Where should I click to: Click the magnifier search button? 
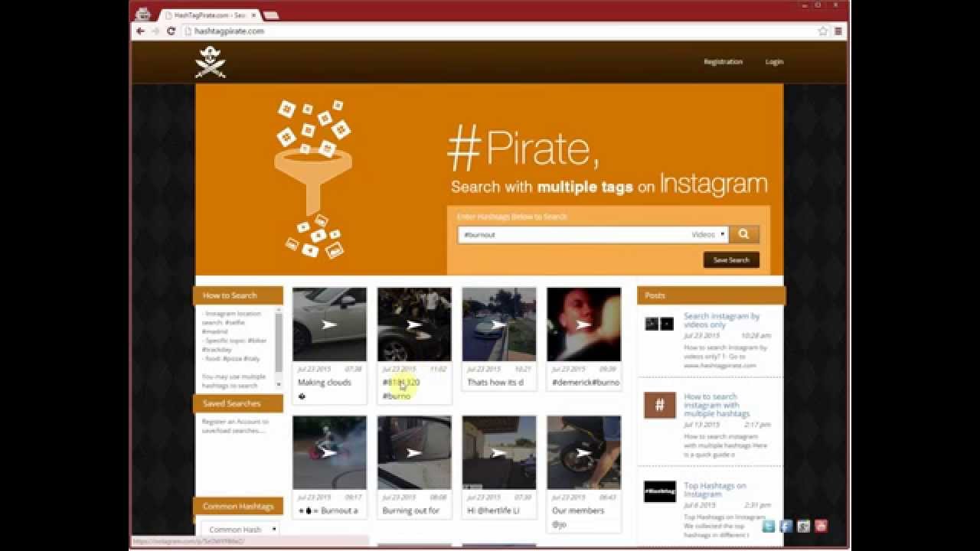click(744, 235)
